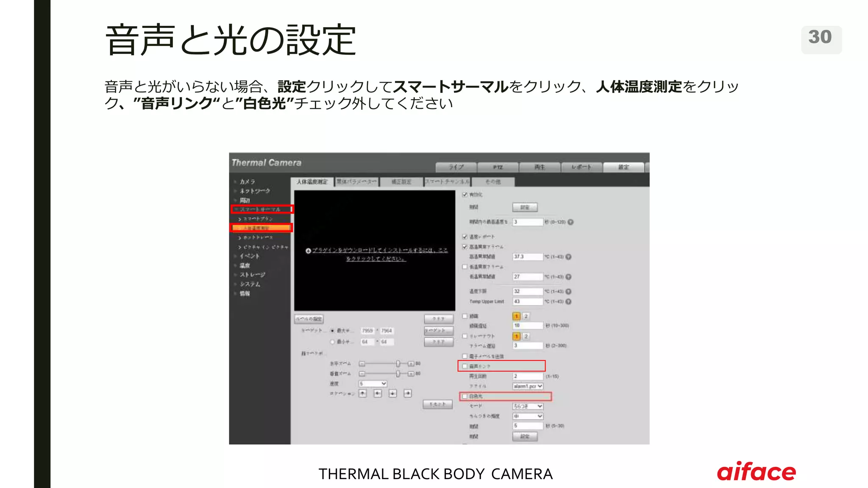
Task: Toggle the send email checkbox
Action: pyautogui.click(x=465, y=356)
